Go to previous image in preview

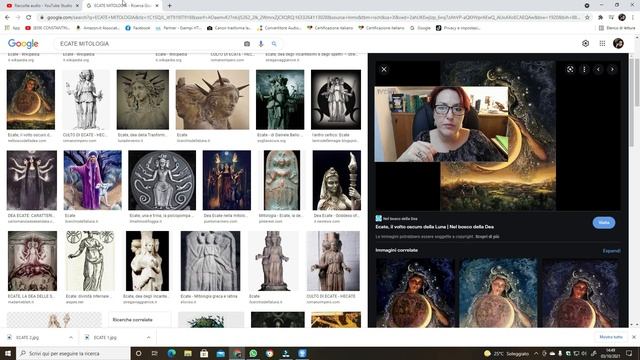click(x=598, y=69)
